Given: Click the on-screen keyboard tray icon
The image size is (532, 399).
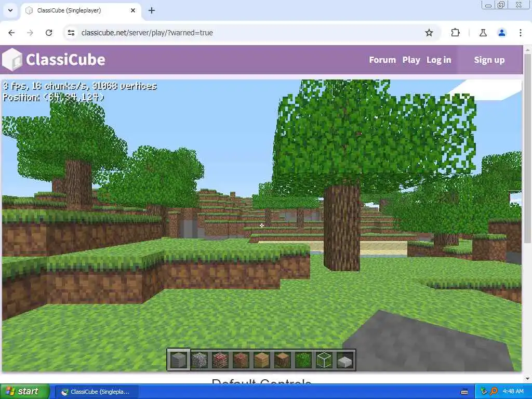Looking at the screenshot, I should pyautogui.click(x=464, y=392).
